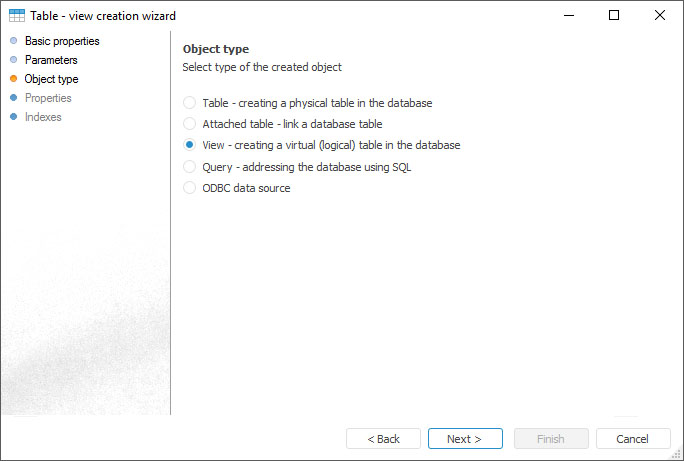The image size is (684, 461).
Task: Click the orange Object type step bullet
Action: click(x=13, y=79)
